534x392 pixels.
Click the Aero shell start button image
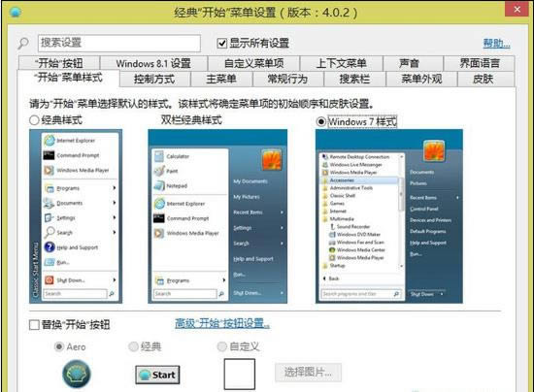click(x=77, y=374)
